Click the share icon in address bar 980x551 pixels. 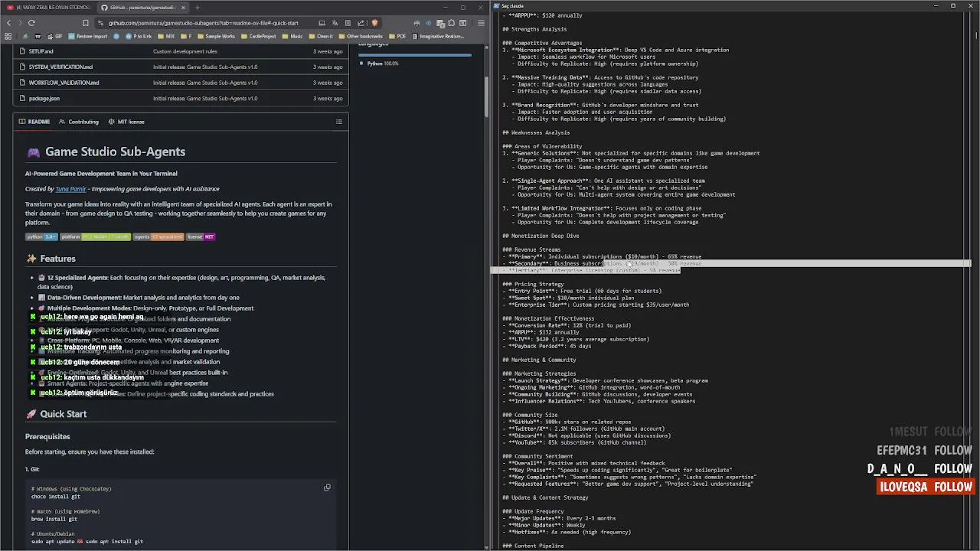[361, 23]
